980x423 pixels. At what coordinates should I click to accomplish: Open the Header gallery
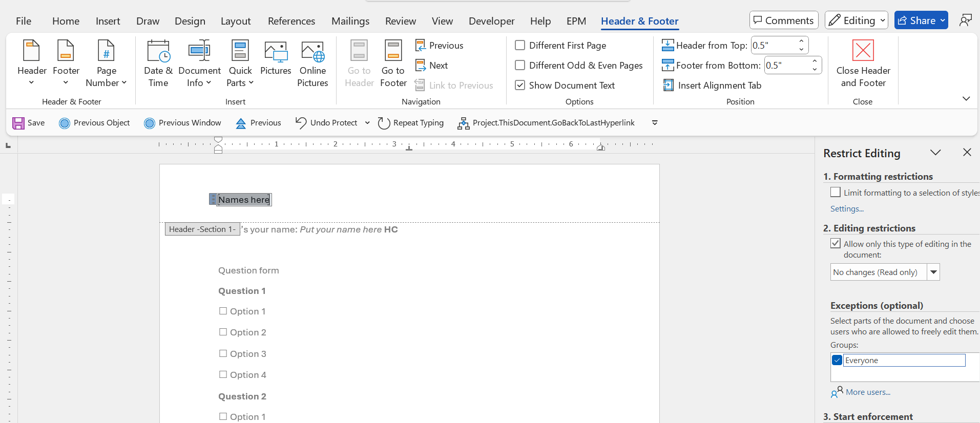[32, 63]
